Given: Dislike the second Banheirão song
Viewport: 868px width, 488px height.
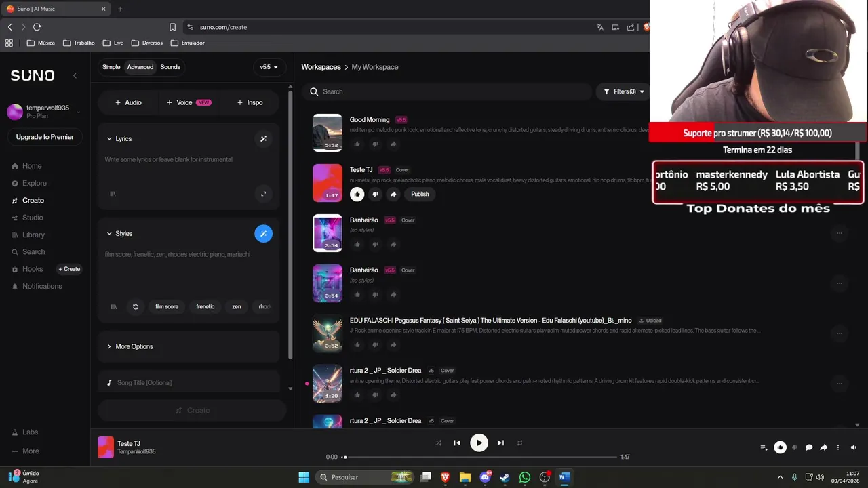Looking at the screenshot, I should 375,294.
